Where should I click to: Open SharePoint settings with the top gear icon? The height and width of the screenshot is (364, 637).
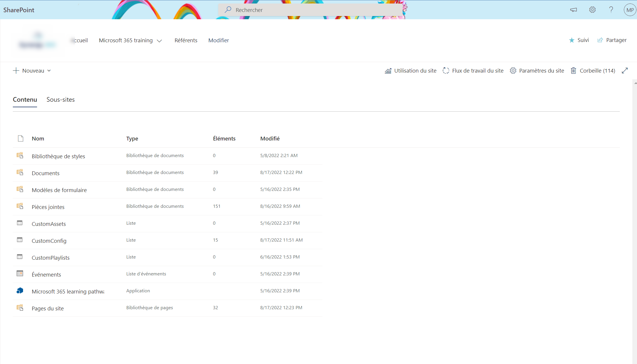[592, 10]
